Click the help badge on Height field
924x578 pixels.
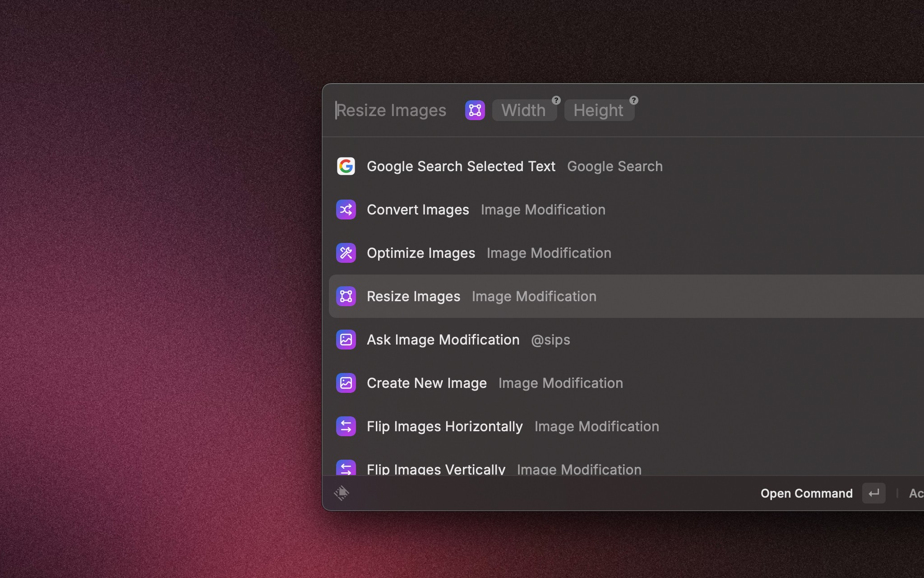coord(634,100)
